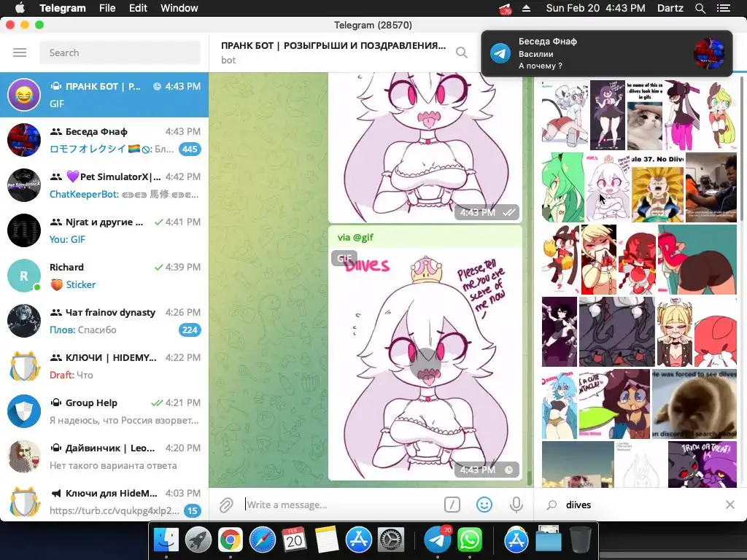
Task: Open the Беседа Фнаф group chat
Action: (x=104, y=140)
